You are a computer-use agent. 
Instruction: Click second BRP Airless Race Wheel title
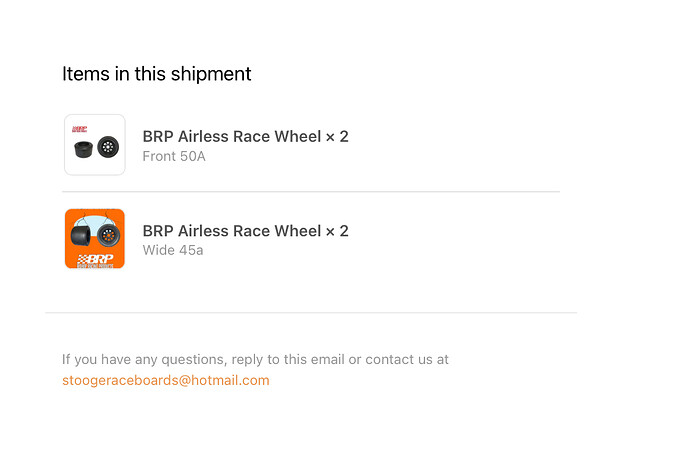(231, 231)
